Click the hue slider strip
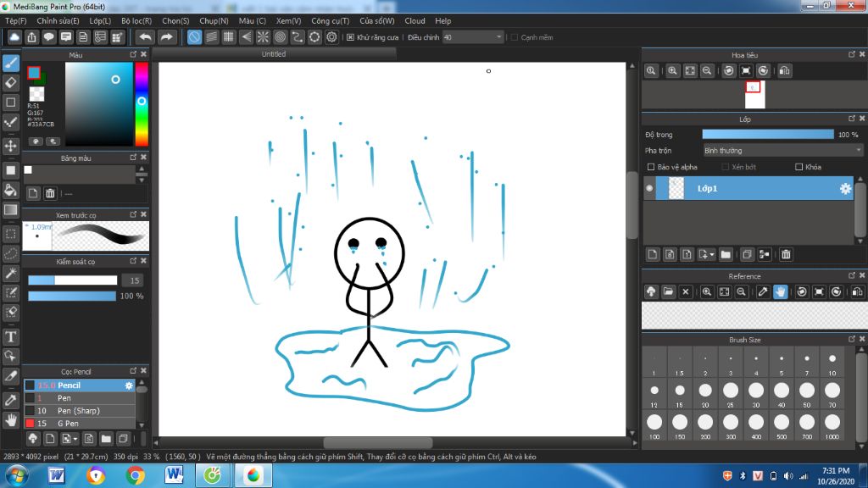Image resolution: width=868 pixels, height=488 pixels. pos(142,103)
